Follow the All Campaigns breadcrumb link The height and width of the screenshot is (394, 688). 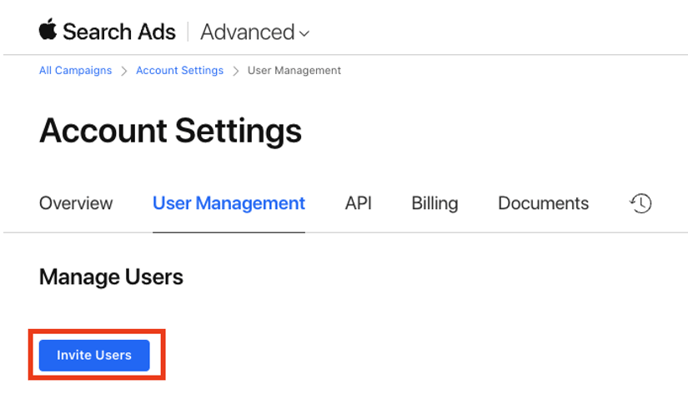(x=75, y=70)
